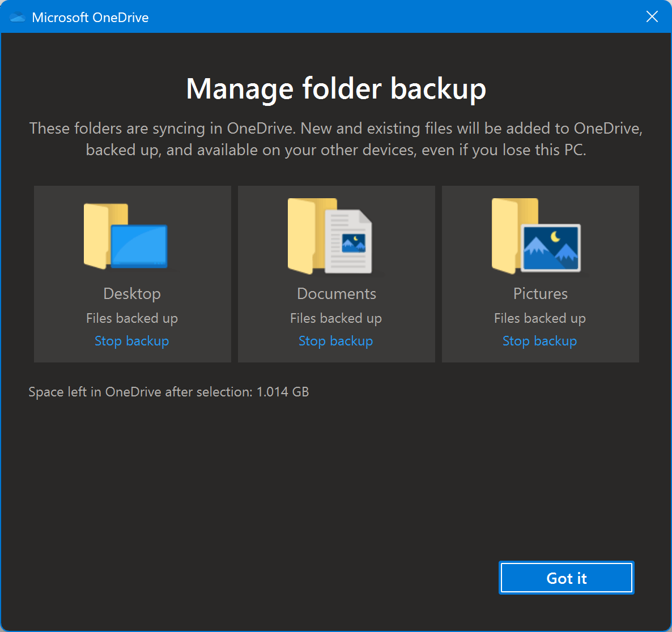Stop backup for the Desktop folder
672x632 pixels.
coord(132,340)
